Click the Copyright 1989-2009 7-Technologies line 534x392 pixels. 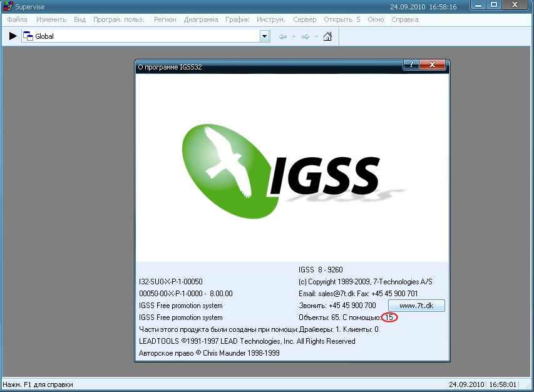pos(366,282)
